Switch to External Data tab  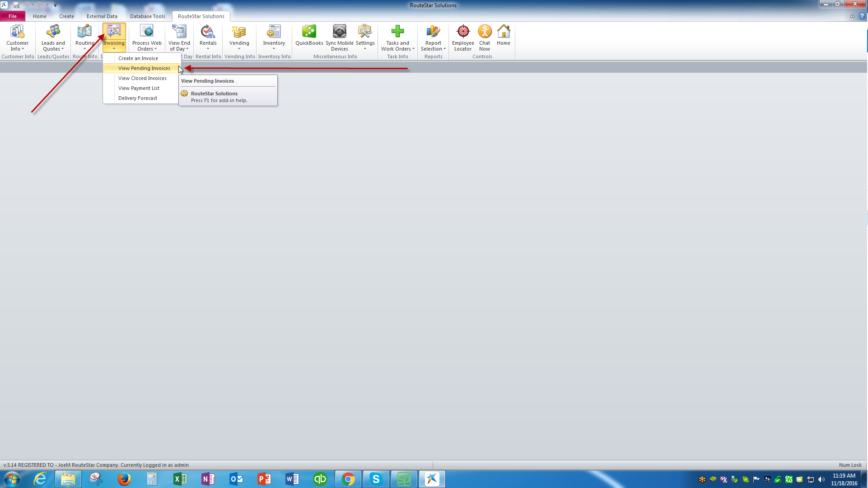pyautogui.click(x=102, y=16)
